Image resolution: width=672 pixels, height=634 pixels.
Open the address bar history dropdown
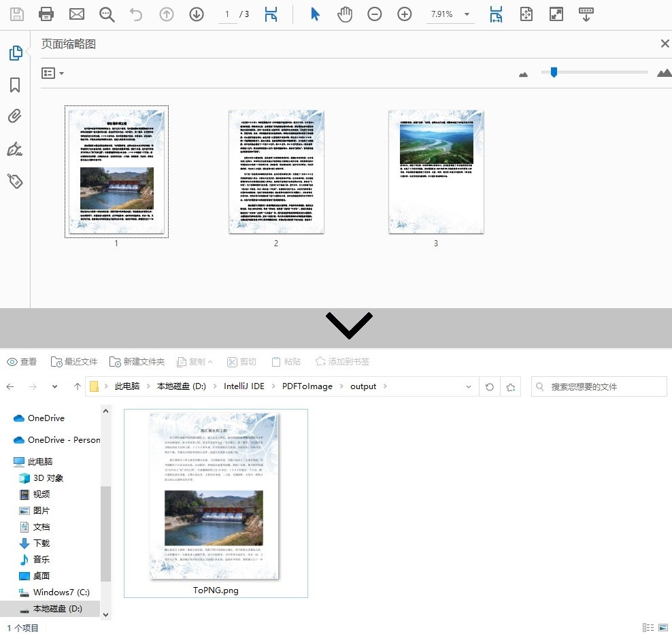click(x=469, y=386)
